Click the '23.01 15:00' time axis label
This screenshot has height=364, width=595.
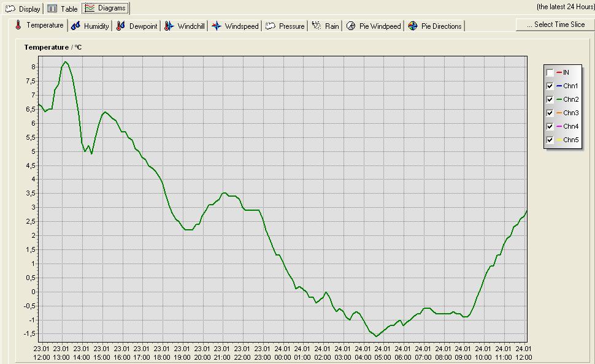[101, 353]
